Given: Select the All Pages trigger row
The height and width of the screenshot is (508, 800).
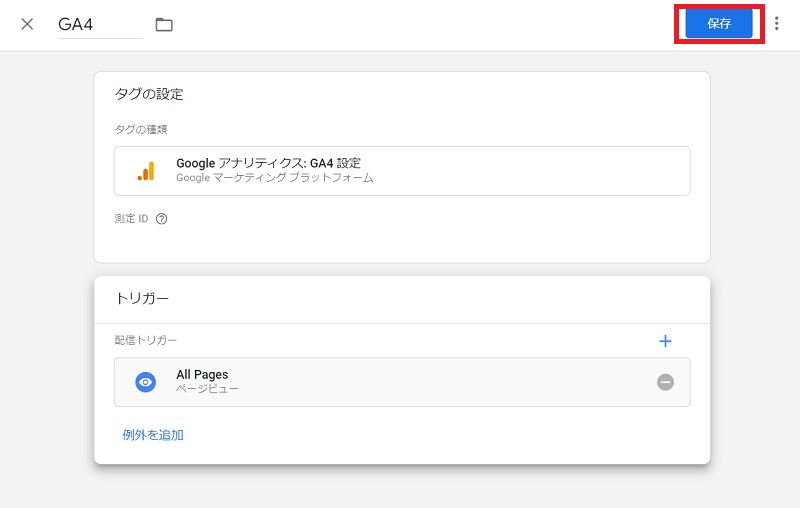Looking at the screenshot, I should click(x=402, y=382).
